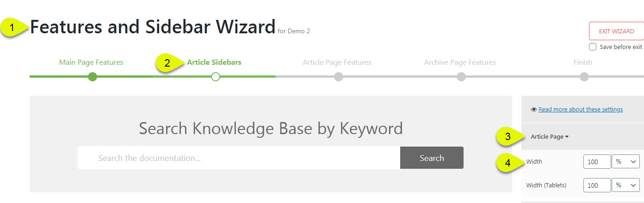Expand the Article Page settings section

(550, 136)
